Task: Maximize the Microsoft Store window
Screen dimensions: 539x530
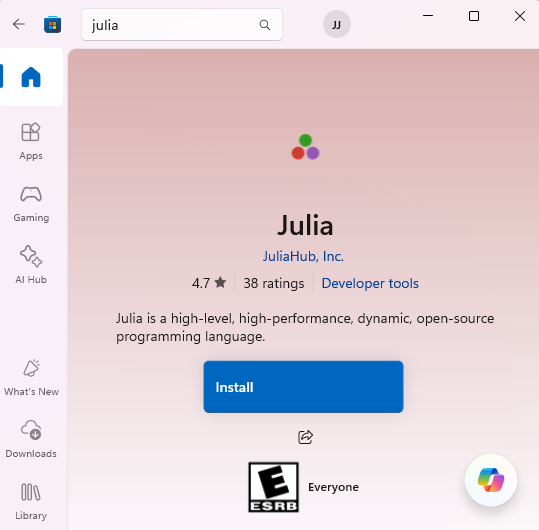Action: [474, 16]
